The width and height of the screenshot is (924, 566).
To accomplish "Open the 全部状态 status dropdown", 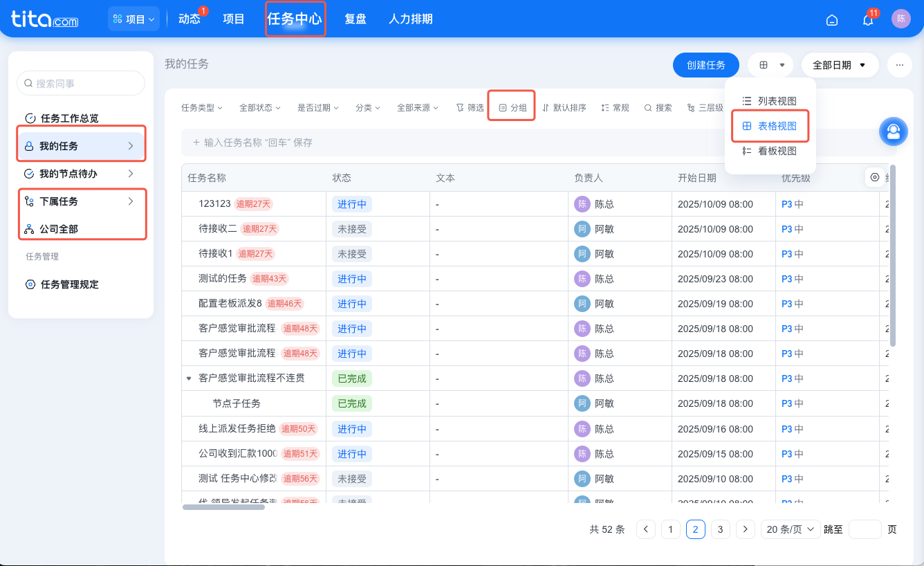I will point(259,108).
